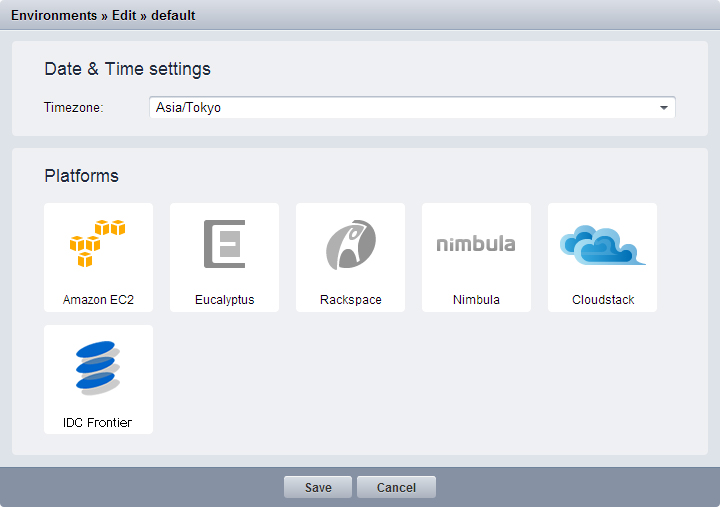Cancel editing the environment

point(396,487)
